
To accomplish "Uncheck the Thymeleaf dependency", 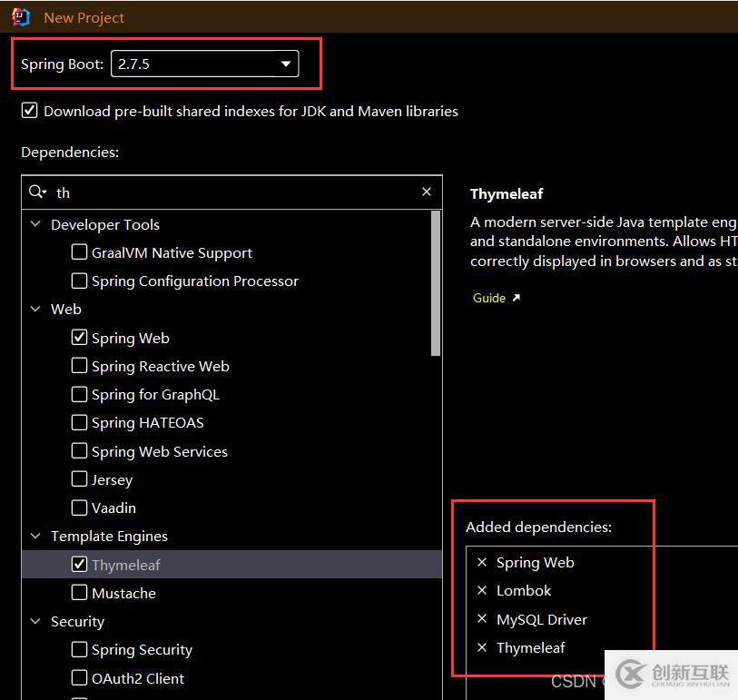I will [x=80, y=565].
